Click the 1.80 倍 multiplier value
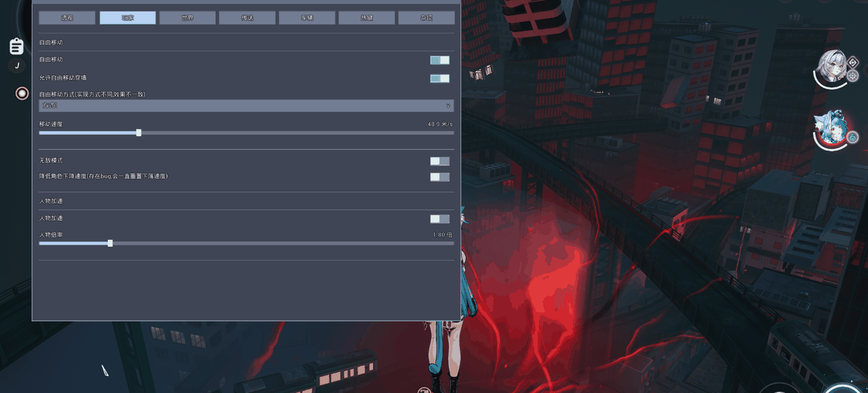The height and width of the screenshot is (393, 868). tap(443, 235)
